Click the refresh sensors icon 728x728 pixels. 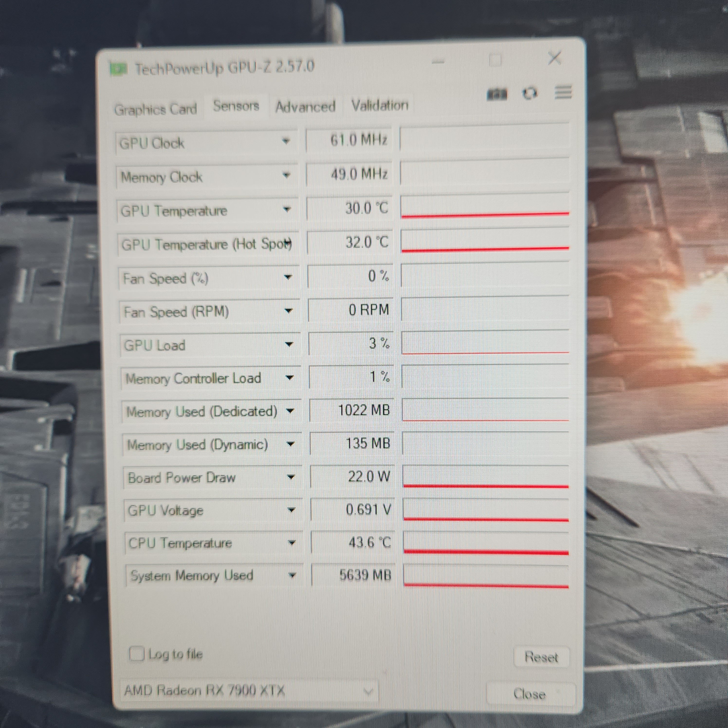(530, 93)
